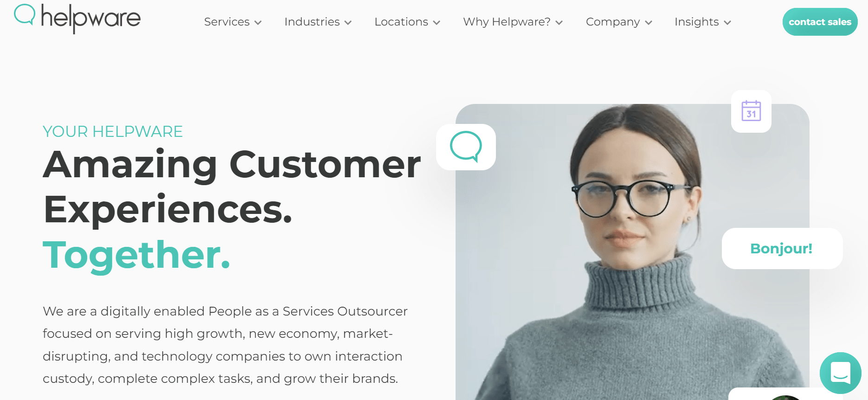Expand the Why Helpware? chevron arrow
Viewport: 868px width, 400px height.
pos(559,23)
